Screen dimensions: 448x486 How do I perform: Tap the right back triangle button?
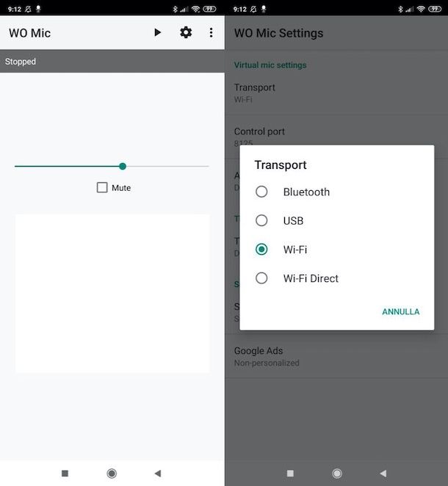383,474
